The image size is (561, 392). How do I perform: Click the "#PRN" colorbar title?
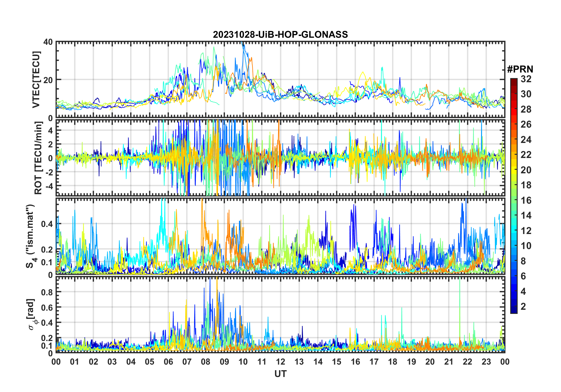520,69
